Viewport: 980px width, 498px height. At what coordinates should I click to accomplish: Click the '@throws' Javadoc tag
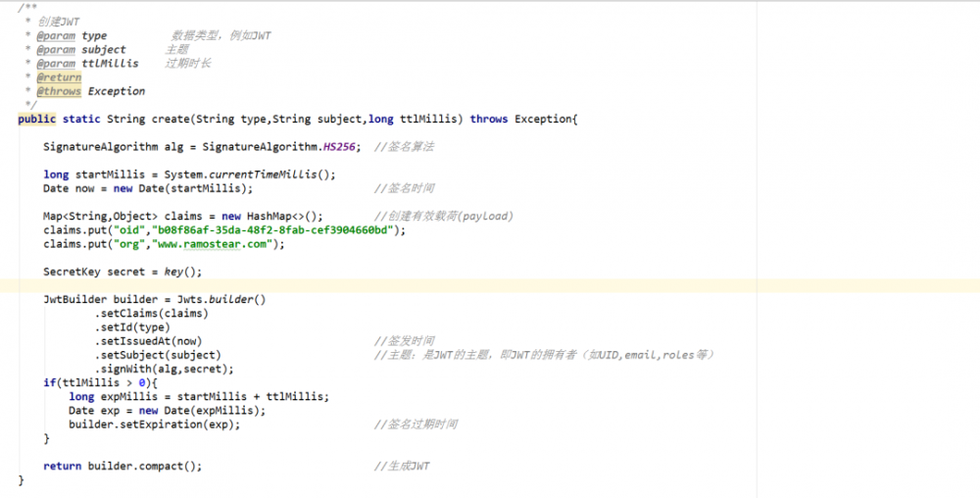59,91
